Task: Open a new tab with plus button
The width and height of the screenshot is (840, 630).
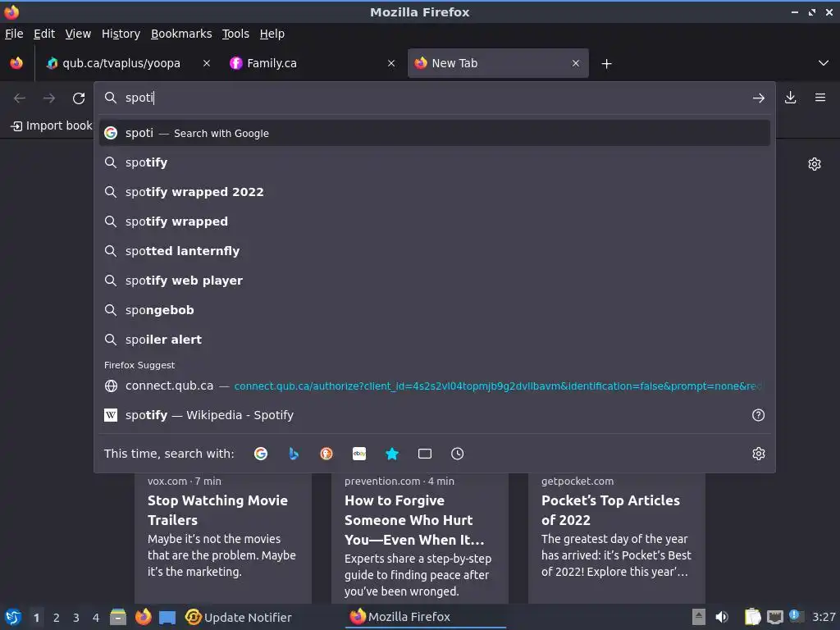Action: coord(606,64)
